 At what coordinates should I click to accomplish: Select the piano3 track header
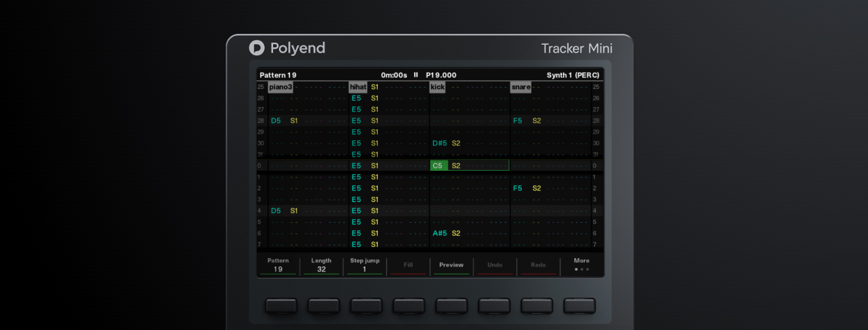281,87
